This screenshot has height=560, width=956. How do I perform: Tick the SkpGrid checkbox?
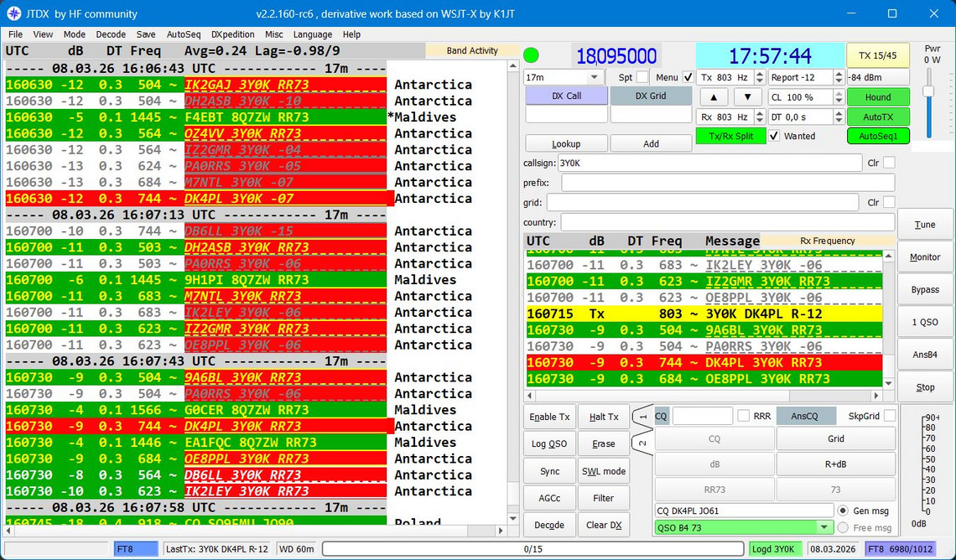point(889,416)
